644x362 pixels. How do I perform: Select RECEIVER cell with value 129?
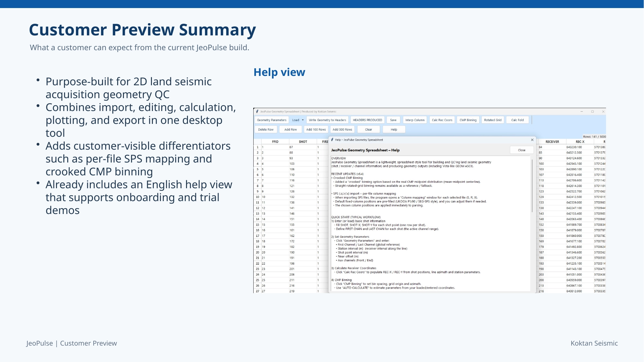pyautogui.click(x=552, y=197)
